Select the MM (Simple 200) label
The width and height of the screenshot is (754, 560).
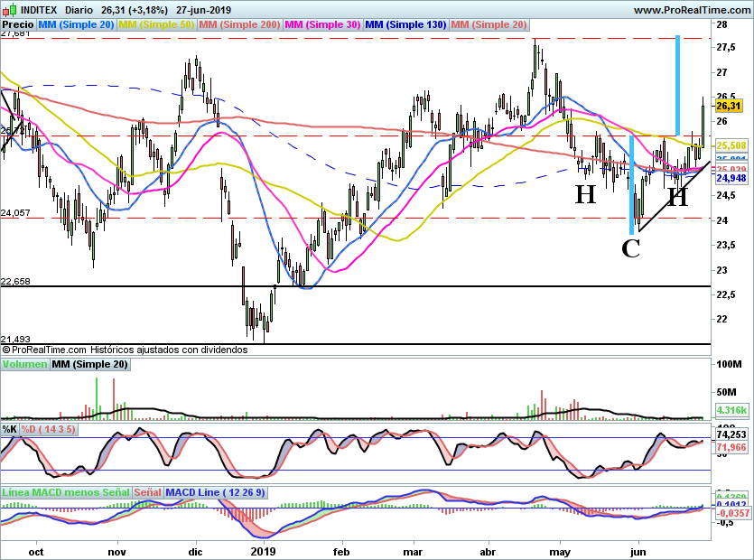click(239, 24)
